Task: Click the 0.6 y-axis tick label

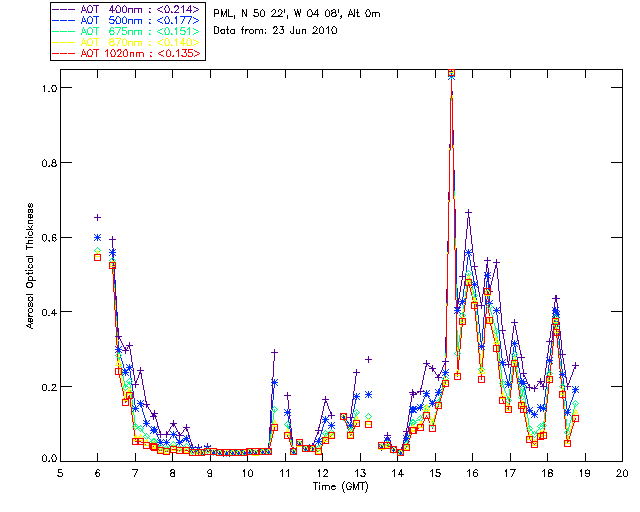Action: (x=49, y=238)
